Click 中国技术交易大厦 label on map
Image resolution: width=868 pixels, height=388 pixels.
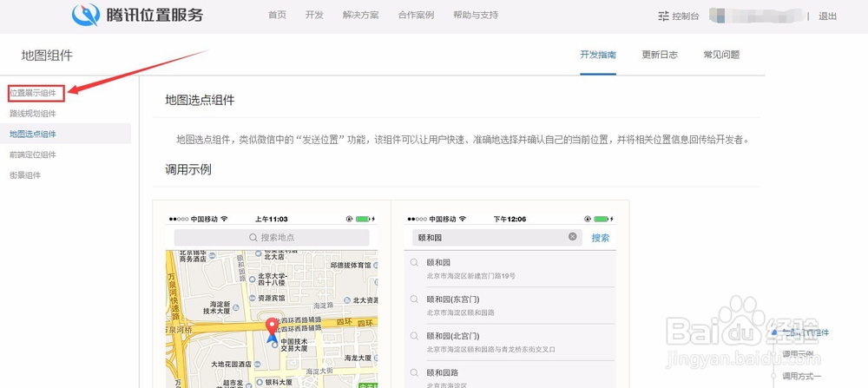(294, 345)
